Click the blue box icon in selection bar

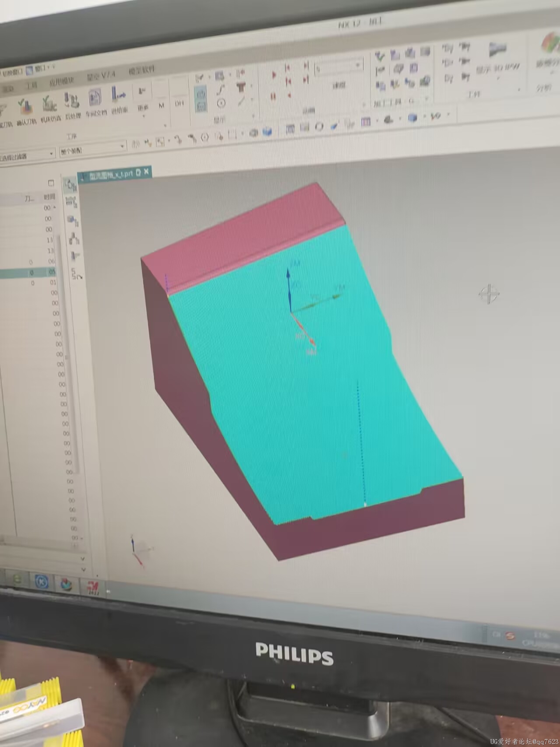pos(267,131)
